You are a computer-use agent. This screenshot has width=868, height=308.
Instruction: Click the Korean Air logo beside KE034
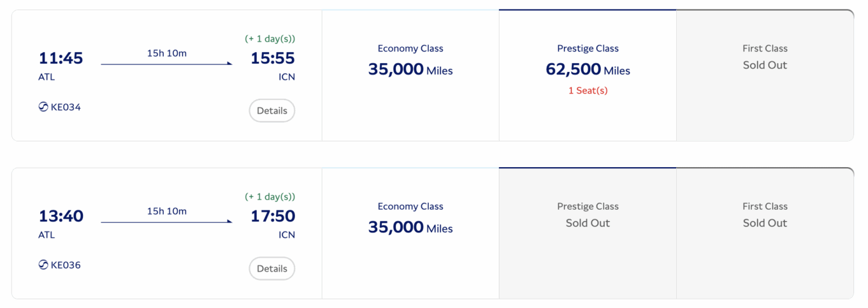(x=43, y=107)
